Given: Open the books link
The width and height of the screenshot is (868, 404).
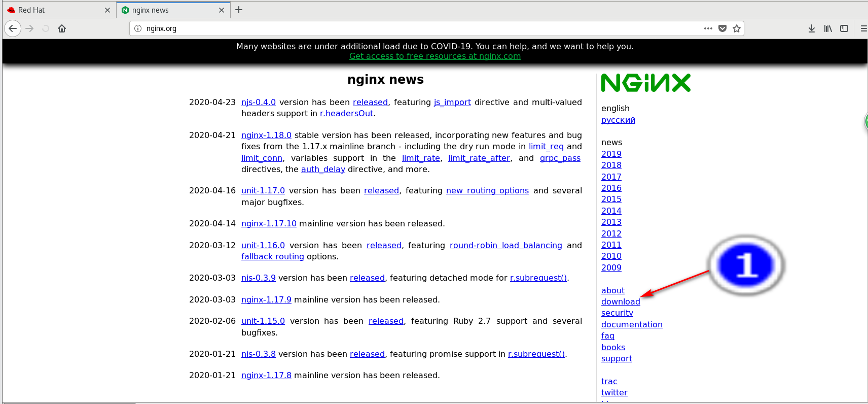Looking at the screenshot, I should 613,347.
